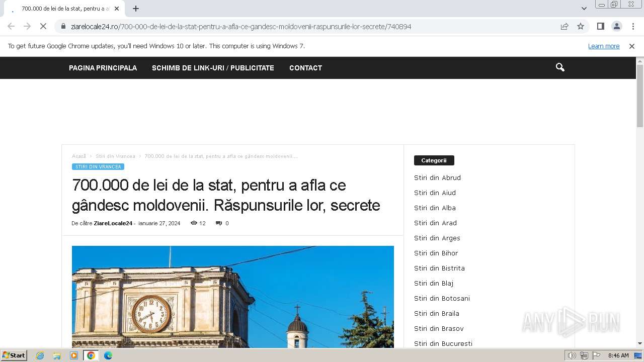Click the date ianuarie 27, 2024
Screen dimensions: 644x362
click(159, 223)
